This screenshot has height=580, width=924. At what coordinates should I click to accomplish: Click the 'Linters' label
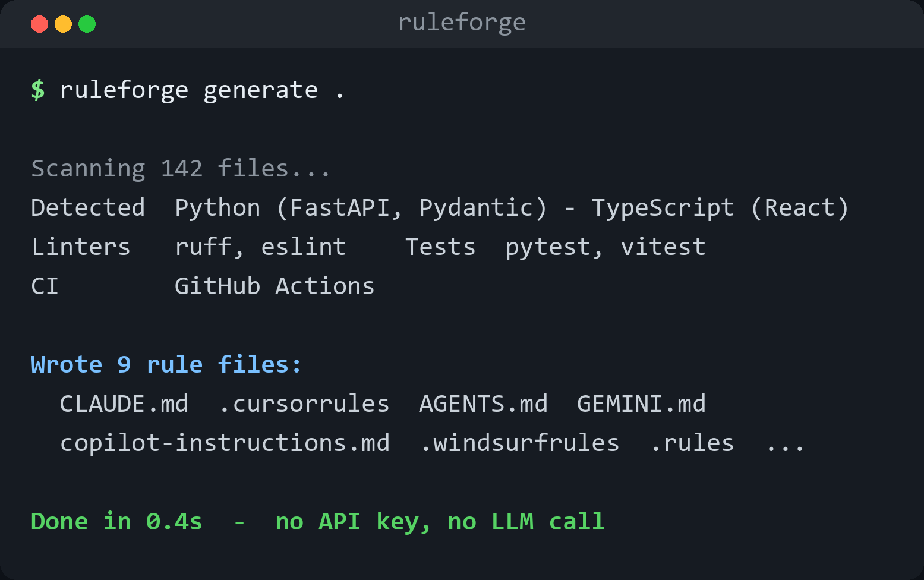(81, 247)
